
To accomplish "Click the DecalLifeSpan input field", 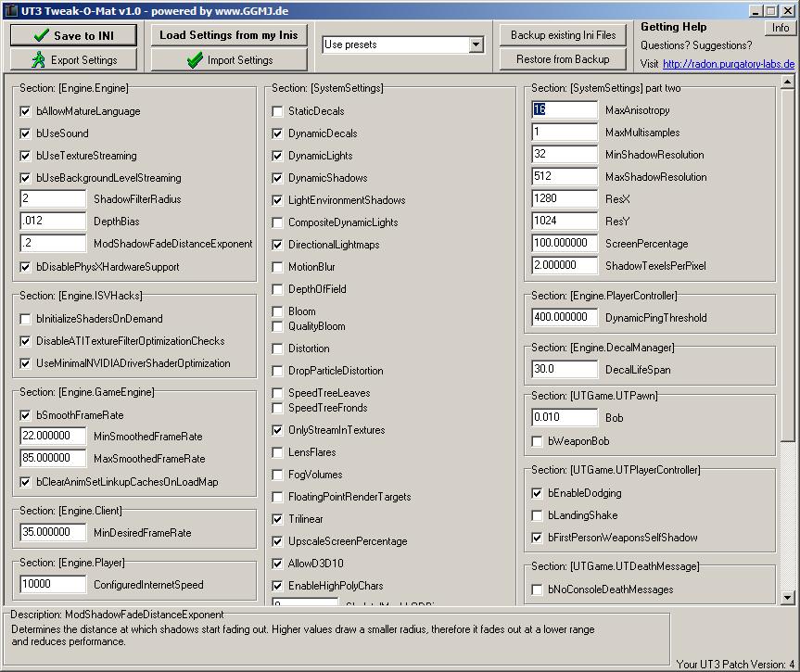I will tap(565, 369).
